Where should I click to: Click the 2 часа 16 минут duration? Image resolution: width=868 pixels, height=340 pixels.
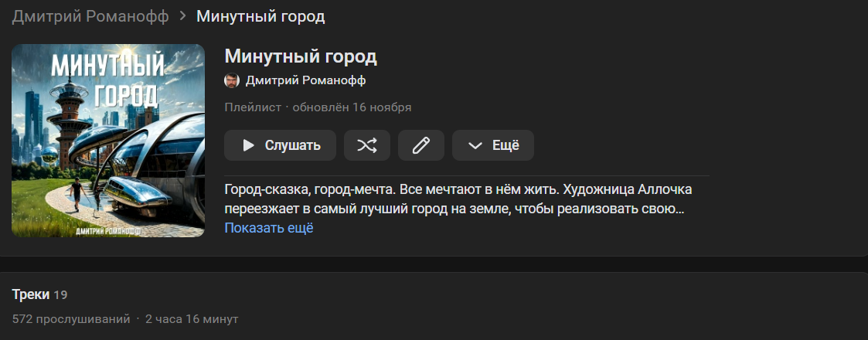pos(192,318)
